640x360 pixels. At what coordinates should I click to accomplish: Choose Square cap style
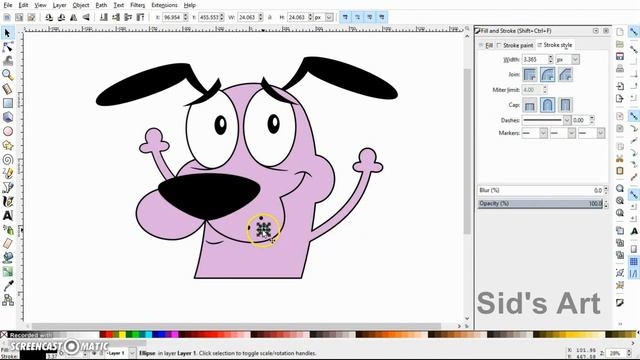click(565, 105)
